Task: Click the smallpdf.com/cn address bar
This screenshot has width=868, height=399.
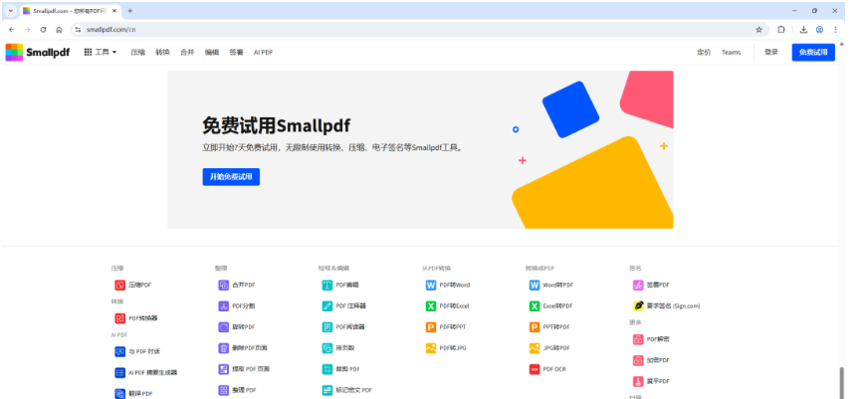Action: pos(420,30)
